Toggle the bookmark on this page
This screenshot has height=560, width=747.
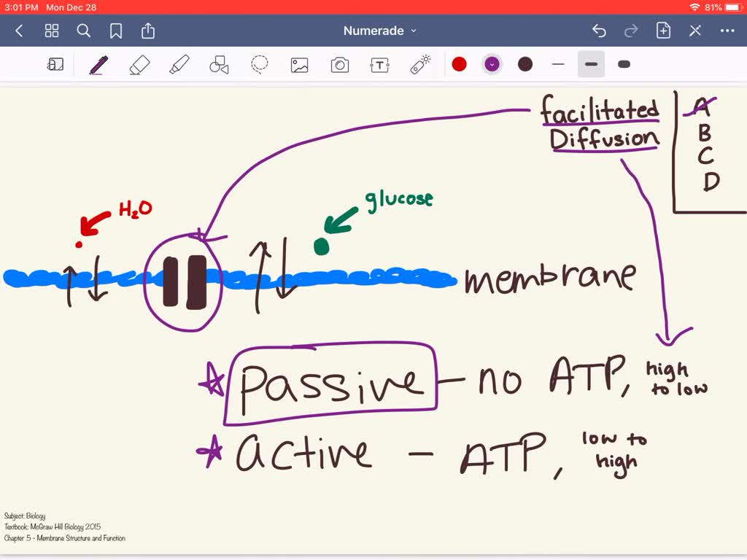tap(115, 31)
